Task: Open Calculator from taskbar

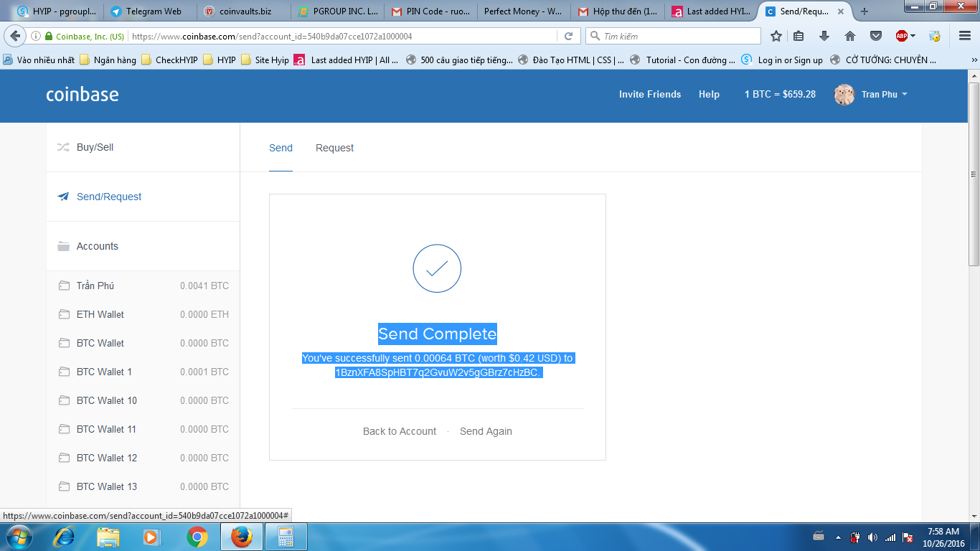Action: (286, 537)
